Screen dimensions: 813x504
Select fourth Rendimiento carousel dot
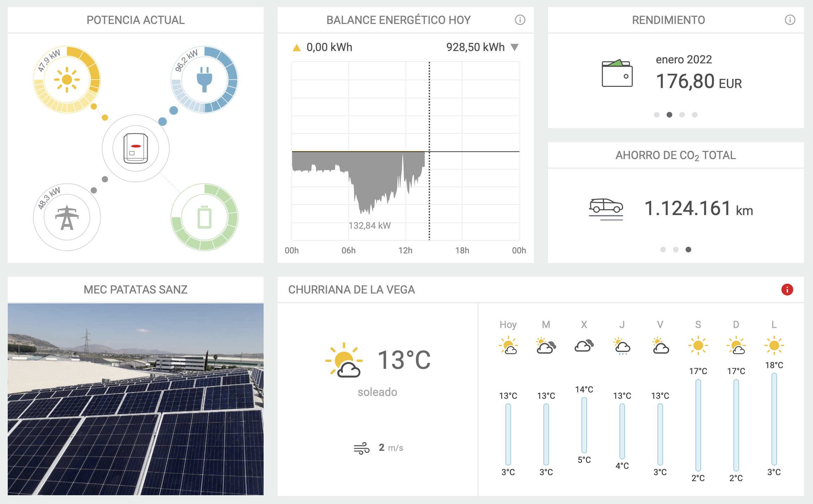(x=694, y=115)
